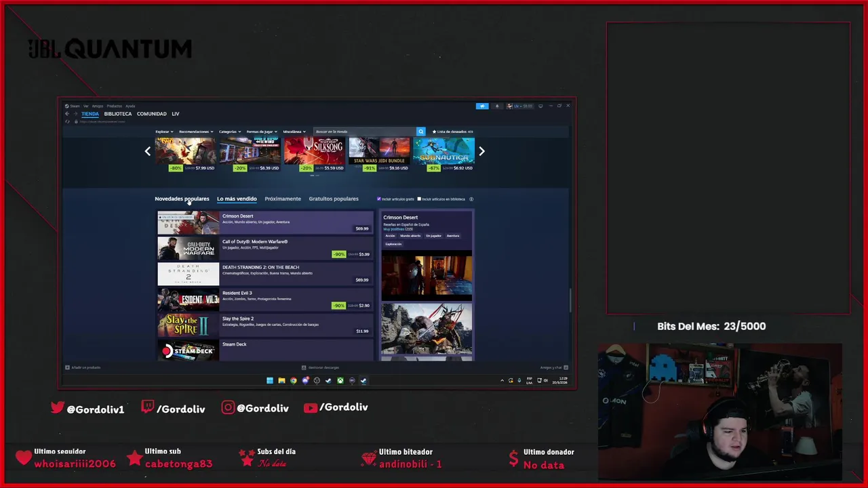Screen dimensions: 868x488
Task: Click the Gestionar descargas download icon
Action: tap(304, 367)
